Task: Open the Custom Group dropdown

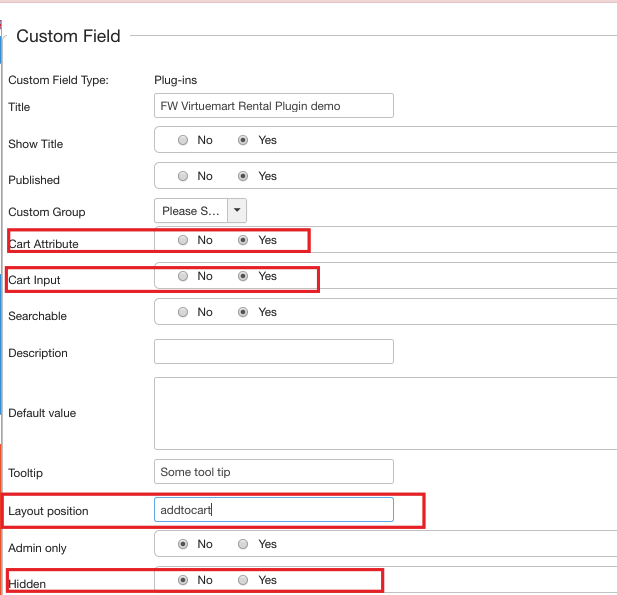Action: click(x=200, y=211)
